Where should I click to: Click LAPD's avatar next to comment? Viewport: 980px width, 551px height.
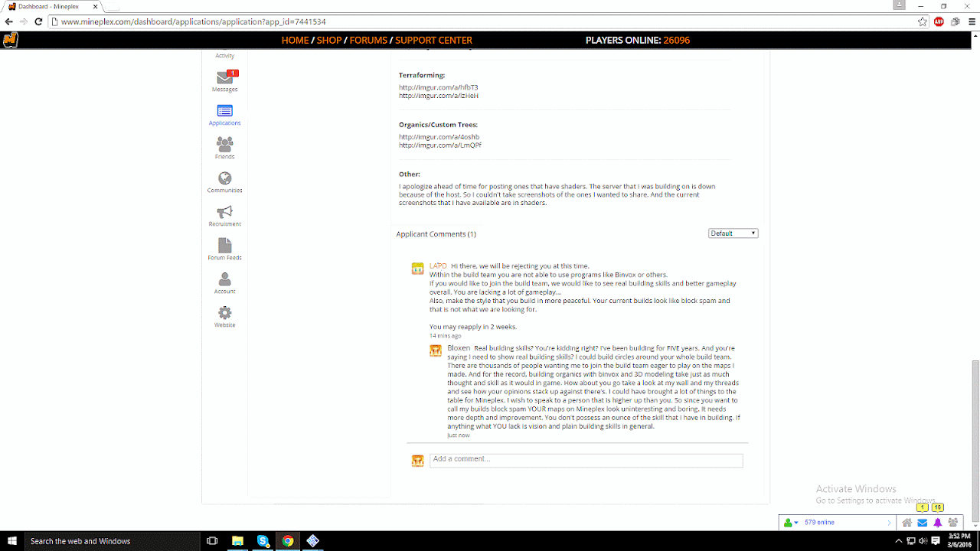click(417, 269)
